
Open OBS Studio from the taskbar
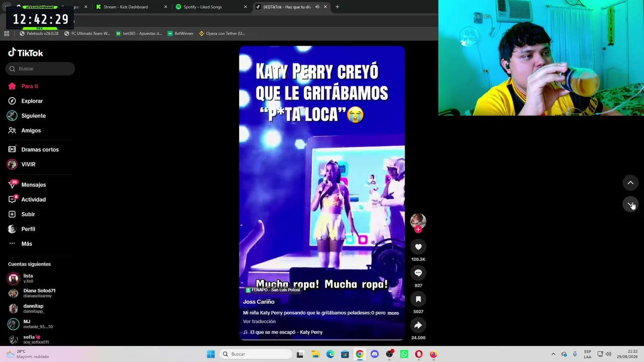pos(389,354)
